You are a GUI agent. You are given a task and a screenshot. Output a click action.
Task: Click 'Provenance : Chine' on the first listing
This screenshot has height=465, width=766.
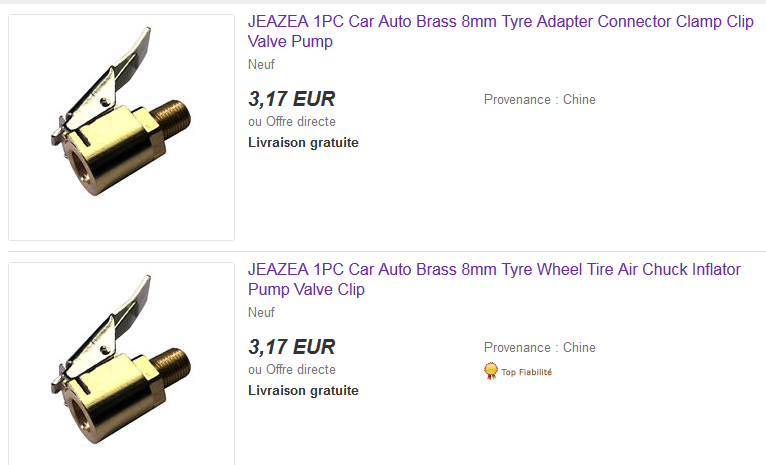pyautogui.click(x=540, y=100)
